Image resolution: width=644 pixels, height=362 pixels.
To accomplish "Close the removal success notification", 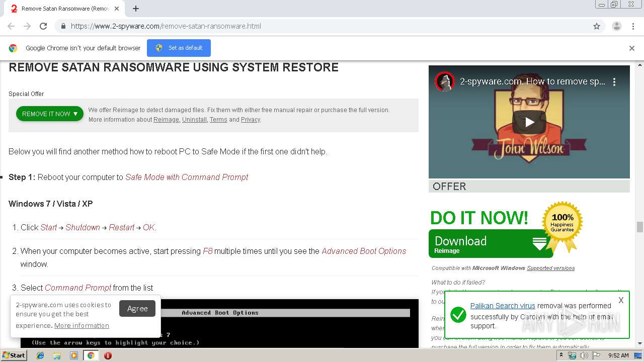I will (x=621, y=300).
